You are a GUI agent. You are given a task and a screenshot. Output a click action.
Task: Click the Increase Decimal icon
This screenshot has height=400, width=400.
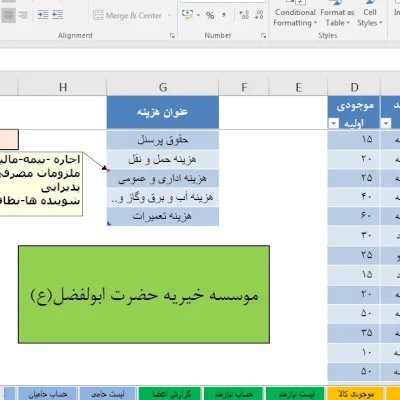pyautogui.click(x=244, y=15)
